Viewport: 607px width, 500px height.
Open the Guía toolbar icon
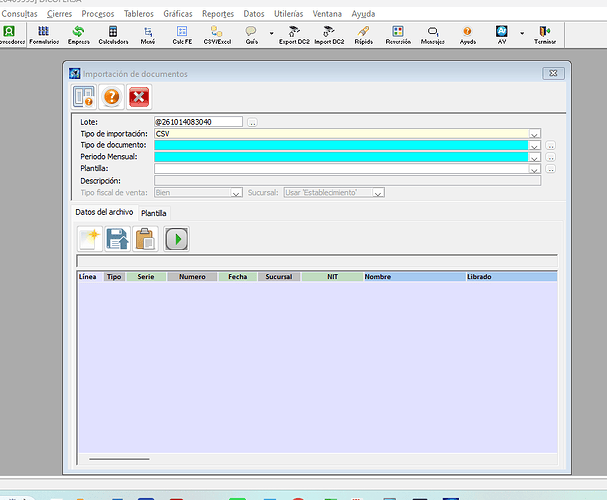point(251,35)
